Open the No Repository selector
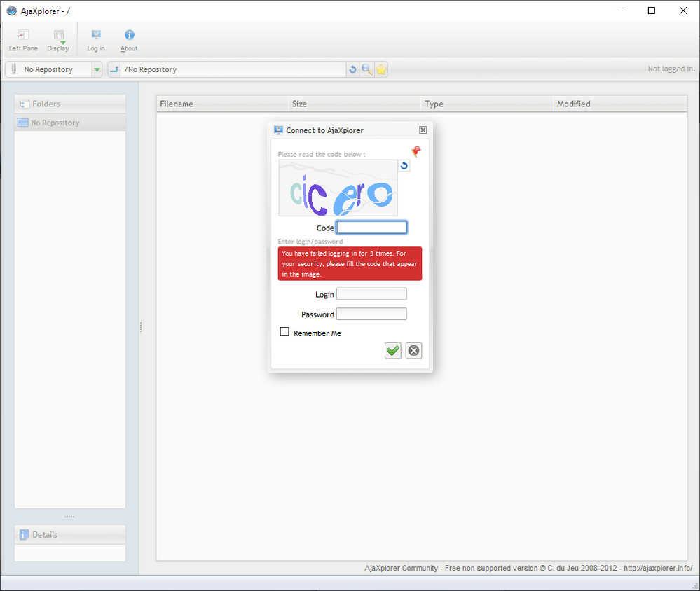The image size is (700, 591). (x=48, y=69)
